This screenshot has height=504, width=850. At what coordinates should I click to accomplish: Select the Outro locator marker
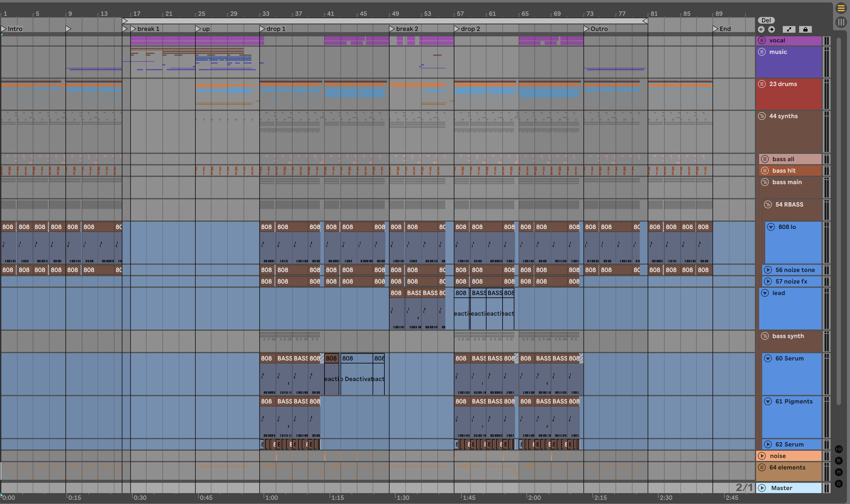(586, 29)
